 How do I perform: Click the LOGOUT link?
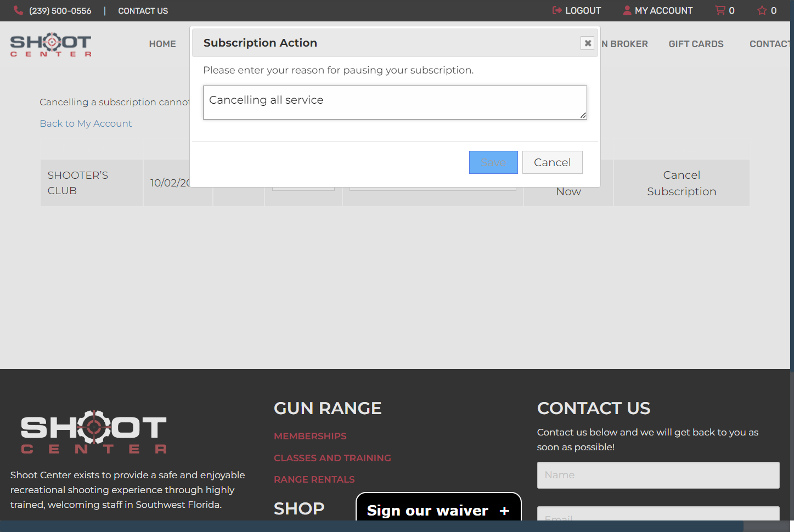[x=583, y=10]
